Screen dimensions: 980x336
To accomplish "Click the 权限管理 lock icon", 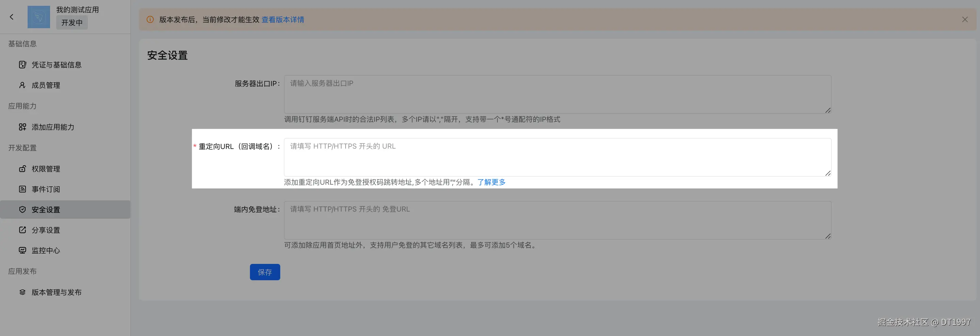I will [22, 169].
